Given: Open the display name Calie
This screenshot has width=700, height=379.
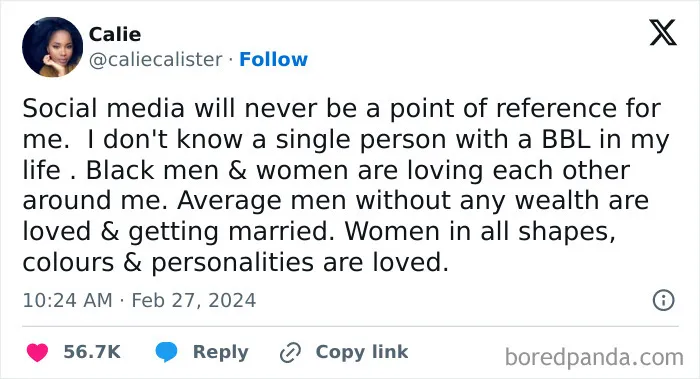Looking at the screenshot, I should (x=115, y=34).
